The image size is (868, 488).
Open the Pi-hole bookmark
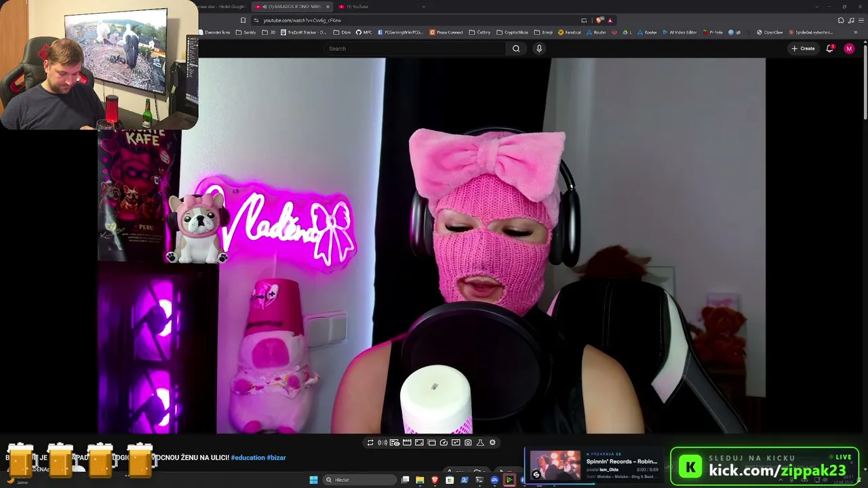coord(713,33)
